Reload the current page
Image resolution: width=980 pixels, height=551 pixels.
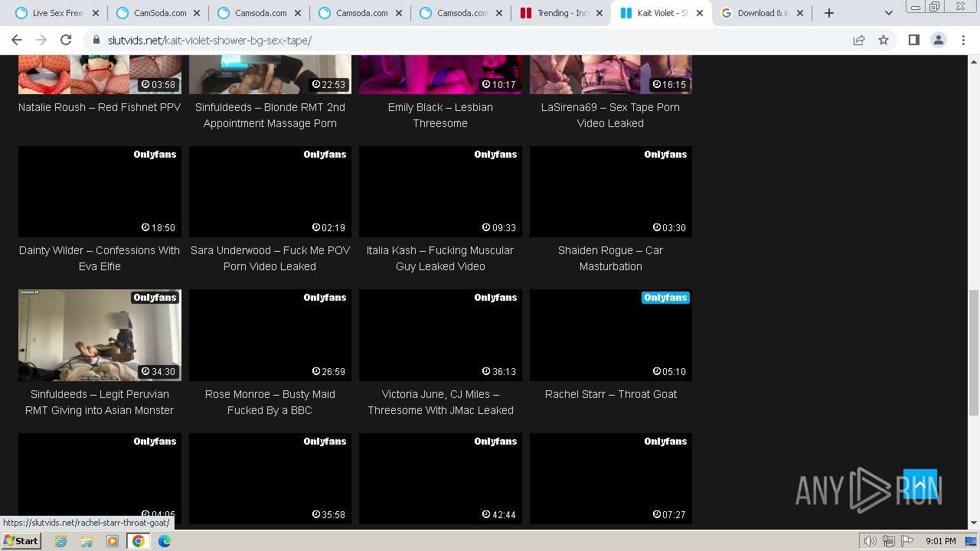(x=66, y=40)
